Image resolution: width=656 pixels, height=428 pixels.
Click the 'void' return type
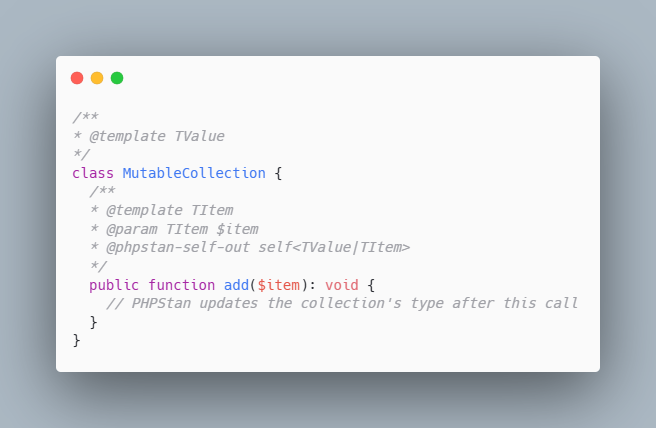point(342,285)
